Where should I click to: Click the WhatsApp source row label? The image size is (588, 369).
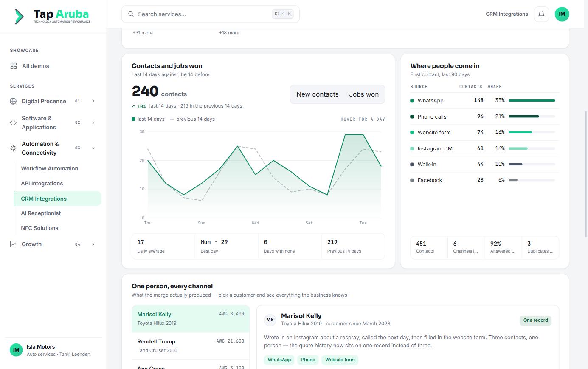[430, 101]
